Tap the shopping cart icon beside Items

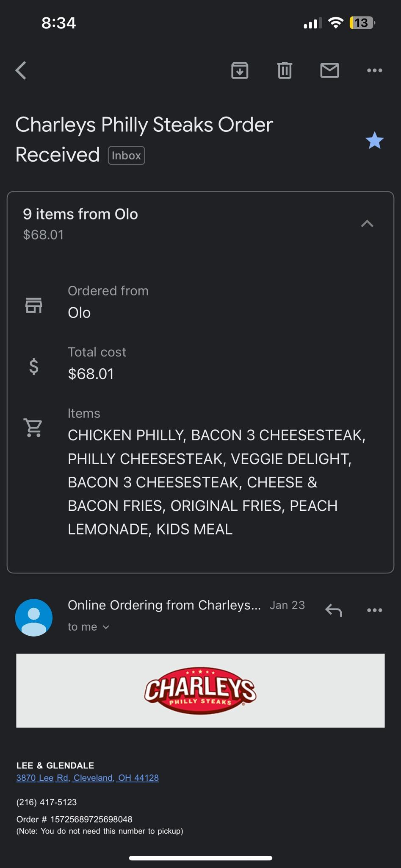tap(33, 428)
